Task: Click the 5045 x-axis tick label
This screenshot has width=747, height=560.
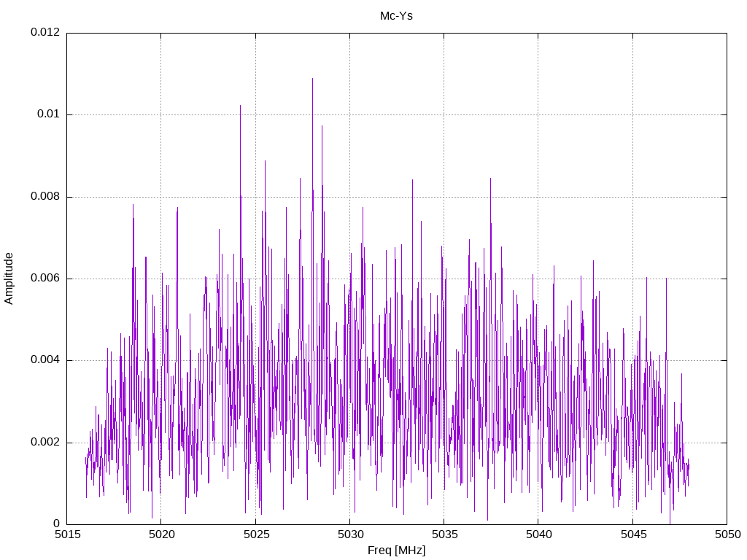Action: tap(633, 534)
